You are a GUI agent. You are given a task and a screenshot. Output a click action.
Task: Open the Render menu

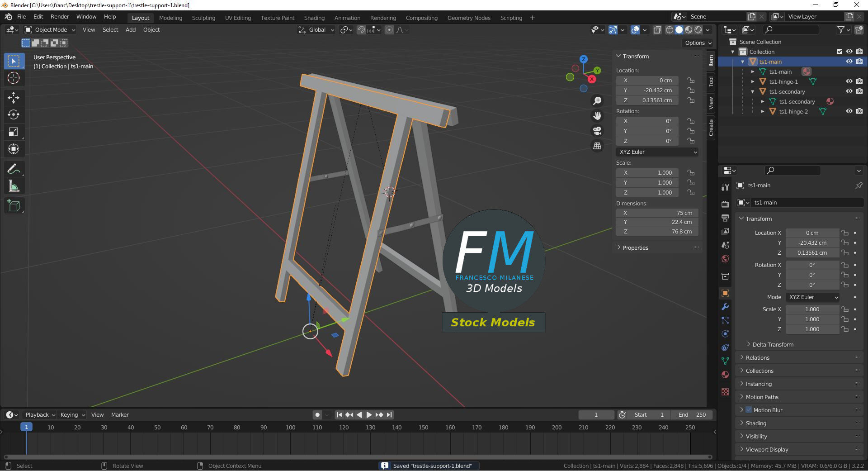[60, 17]
